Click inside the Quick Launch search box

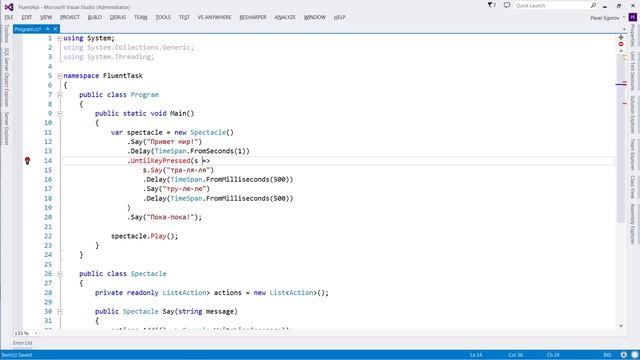(x=552, y=5)
